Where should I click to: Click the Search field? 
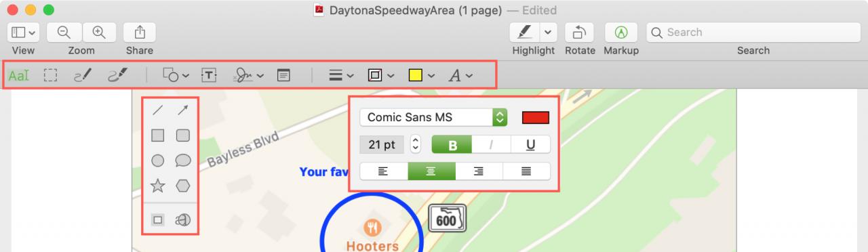point(753,33)
